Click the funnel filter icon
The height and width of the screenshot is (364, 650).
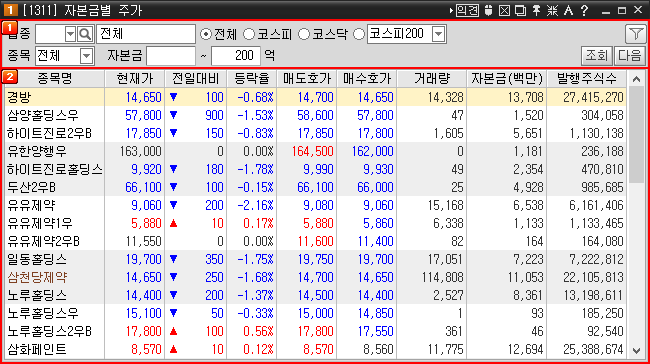(636, 34)
